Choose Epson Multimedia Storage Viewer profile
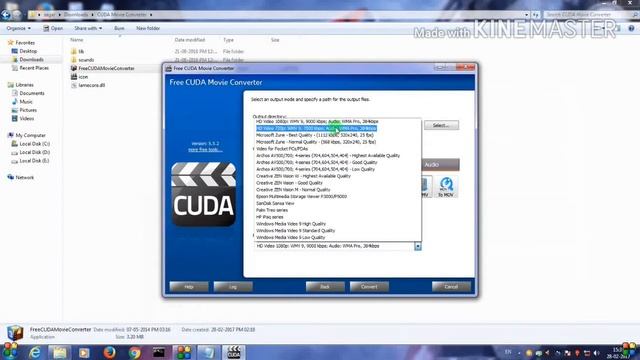 301,196
